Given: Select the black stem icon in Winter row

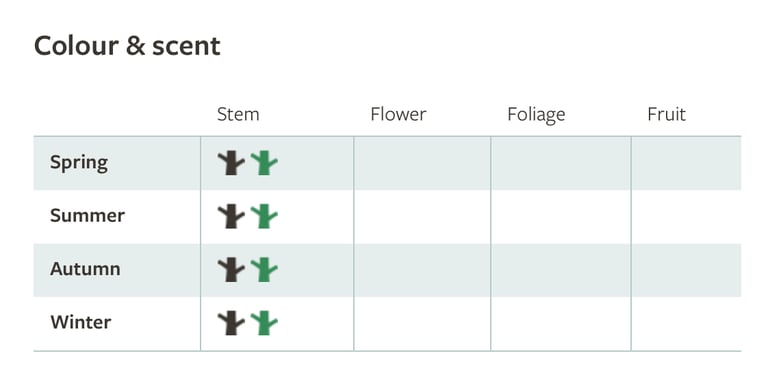Looking at the screenshot, I should [231, 323].
